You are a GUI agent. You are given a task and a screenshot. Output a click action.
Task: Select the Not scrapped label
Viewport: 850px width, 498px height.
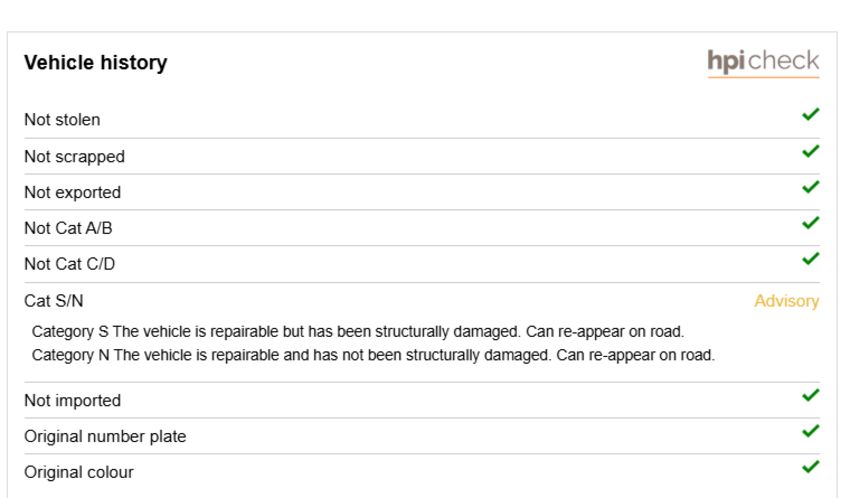pyautogui.click(x=75, y=157)
